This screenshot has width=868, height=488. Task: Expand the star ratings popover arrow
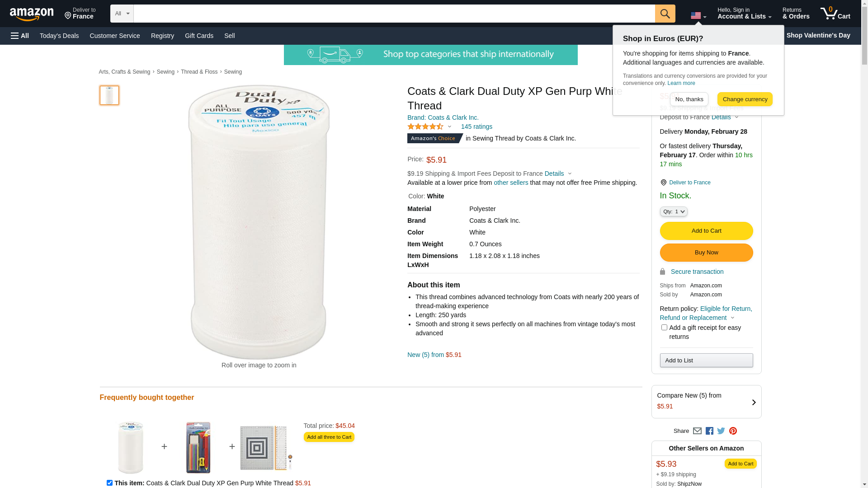(x=449, y=127)
